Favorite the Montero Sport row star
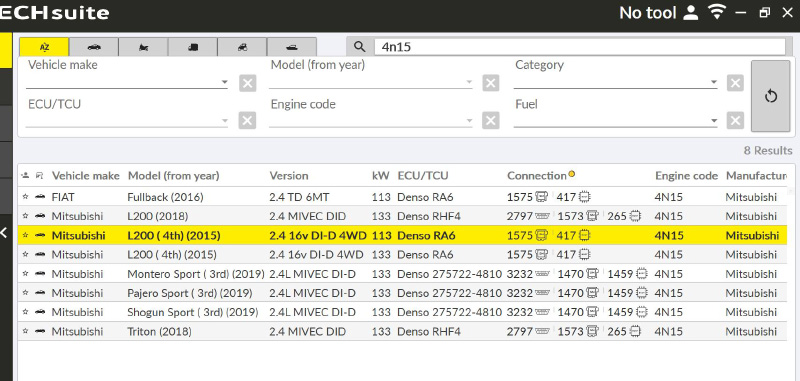 [25, 274]
